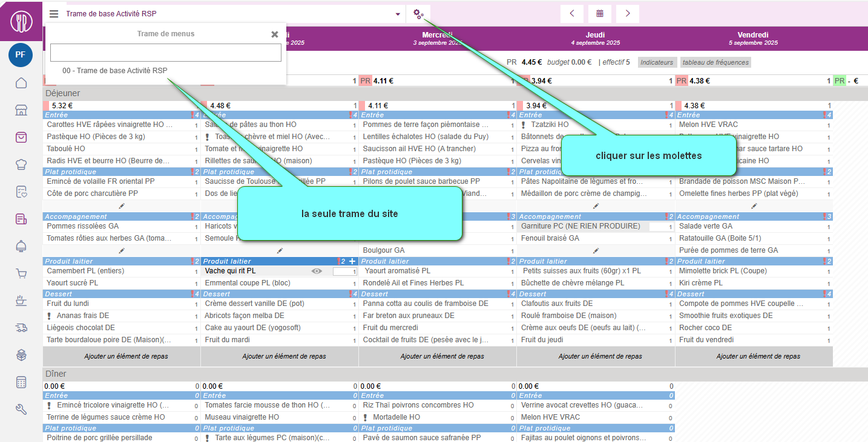Select the Jeudi 4 septembre day header
Screen dimensions: 868x442
[596, 39]
